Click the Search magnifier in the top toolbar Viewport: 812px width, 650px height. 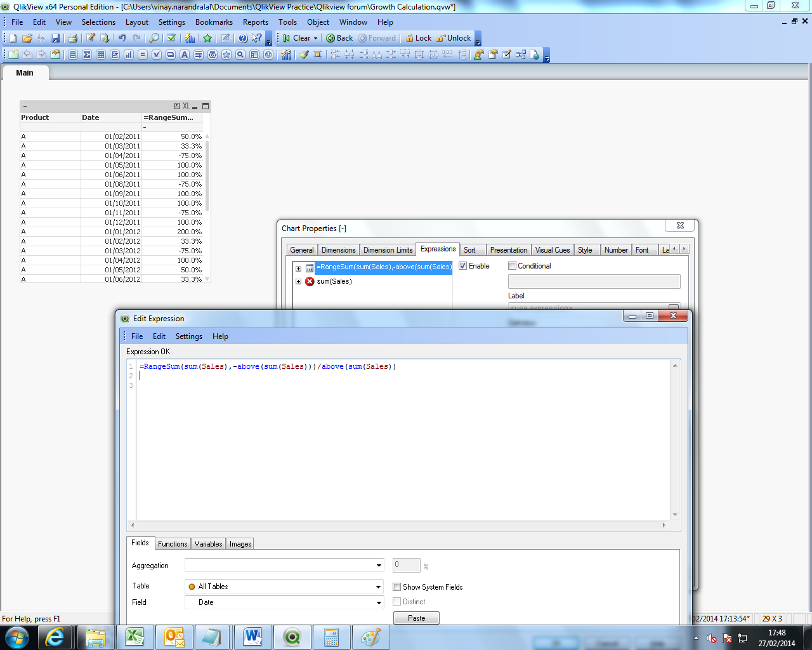pyautogui.click(x=154, y=38)
